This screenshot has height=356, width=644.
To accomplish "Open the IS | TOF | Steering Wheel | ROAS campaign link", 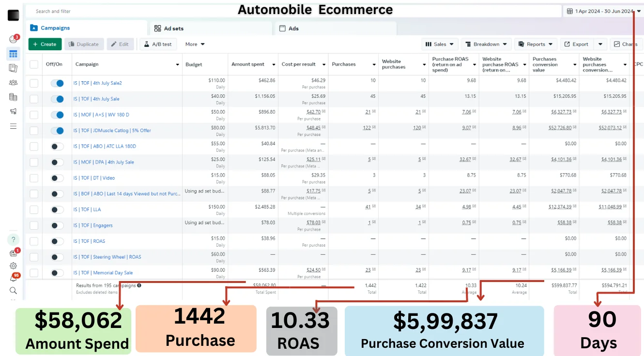I will pyautogui.click(x=107, y=257).
